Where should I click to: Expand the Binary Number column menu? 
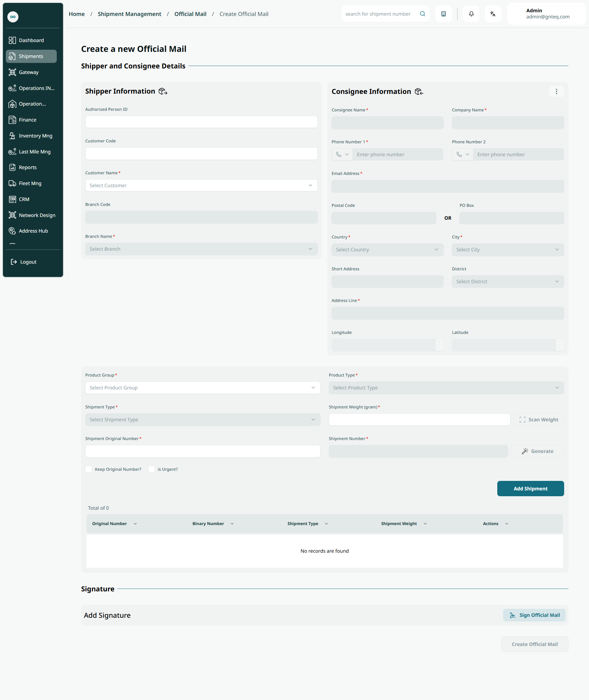pos(232,524)
